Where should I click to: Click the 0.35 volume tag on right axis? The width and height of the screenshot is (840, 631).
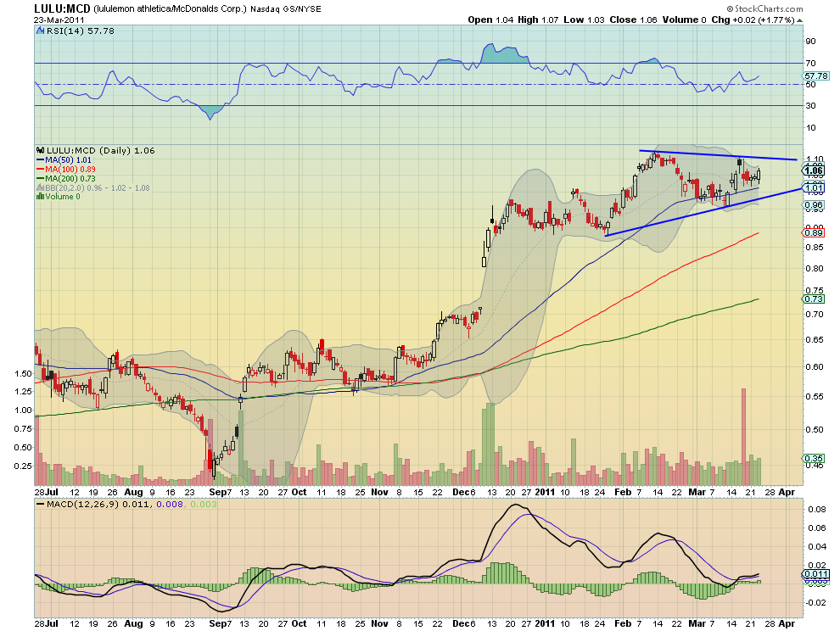pos(814,459)
